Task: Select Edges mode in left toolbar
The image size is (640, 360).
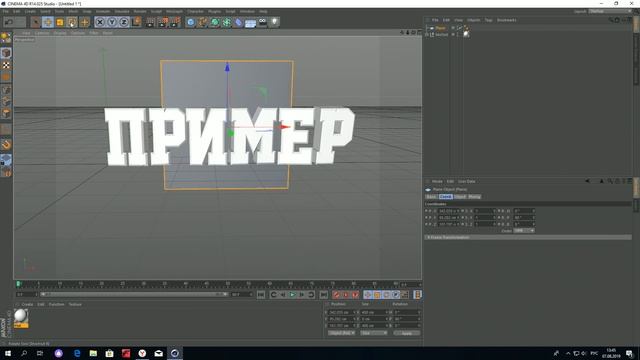Action: (6, 102)
